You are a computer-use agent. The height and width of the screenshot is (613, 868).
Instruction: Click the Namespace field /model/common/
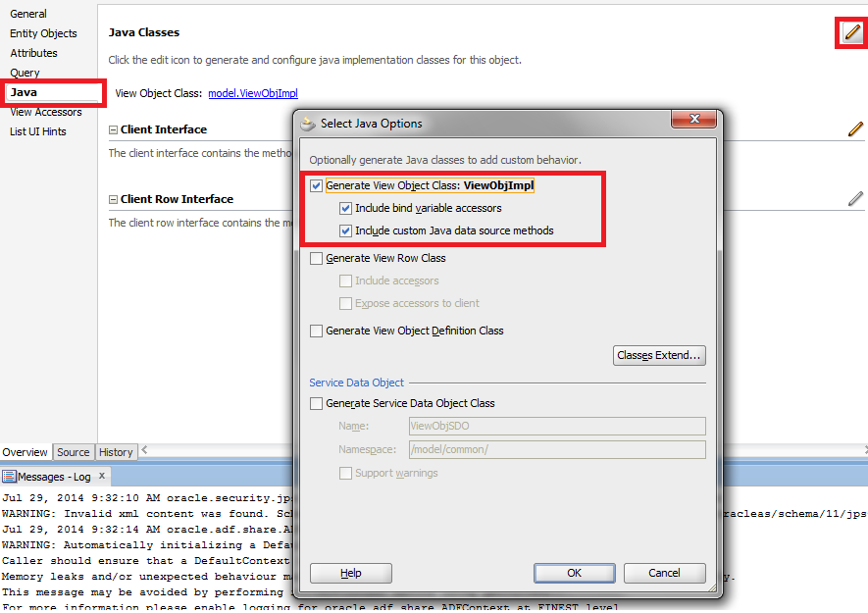(x=557, y=449)
